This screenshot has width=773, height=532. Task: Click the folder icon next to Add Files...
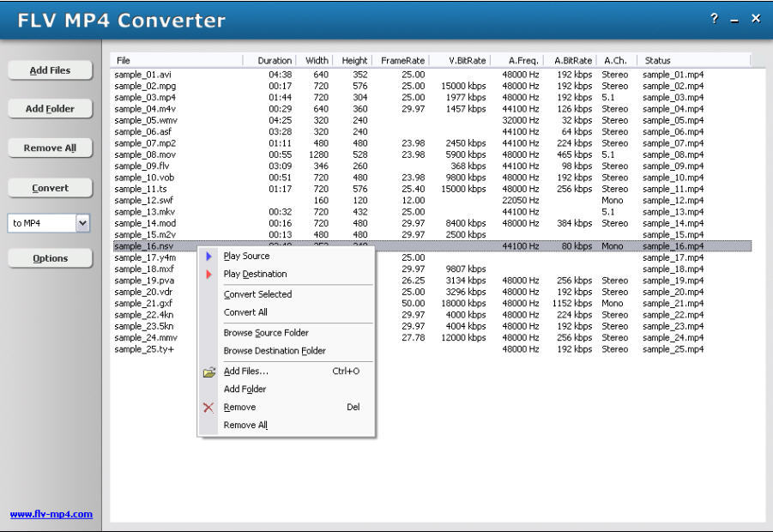[206, 372]
